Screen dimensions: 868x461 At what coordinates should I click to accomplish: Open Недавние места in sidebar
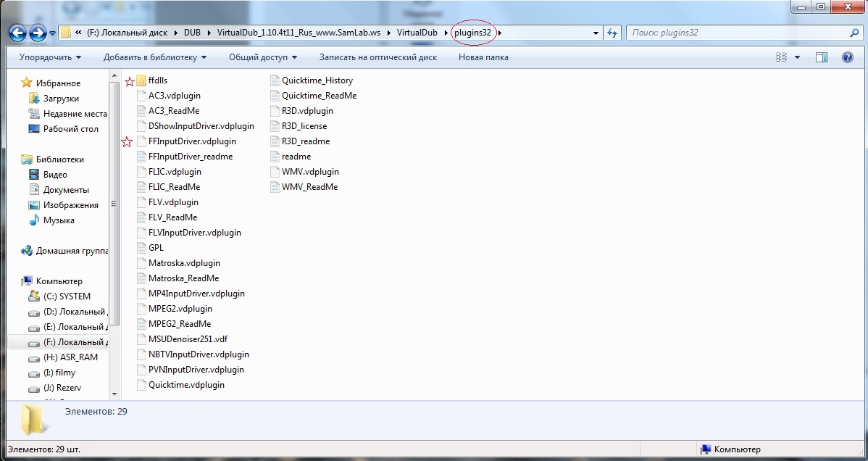75,114
